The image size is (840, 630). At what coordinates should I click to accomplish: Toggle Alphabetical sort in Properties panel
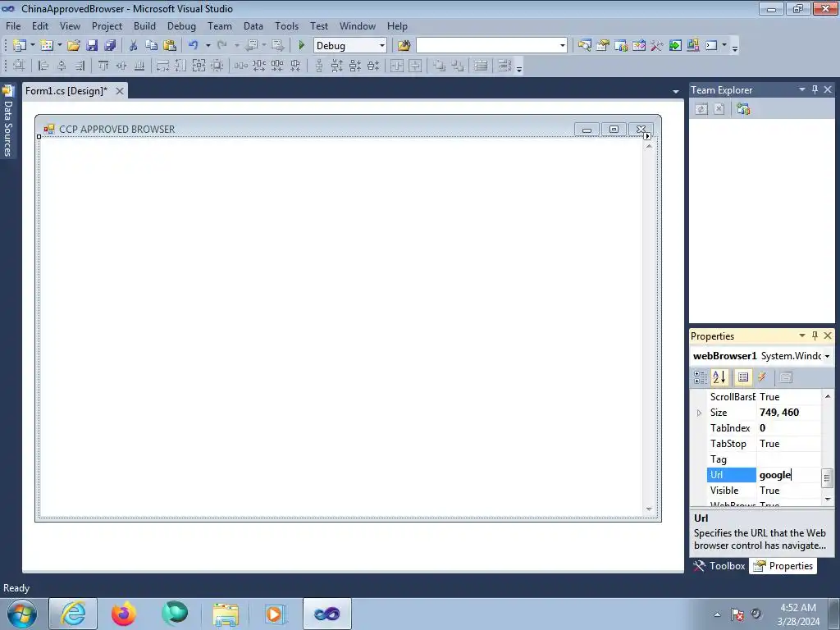click(x=719, y=377)
